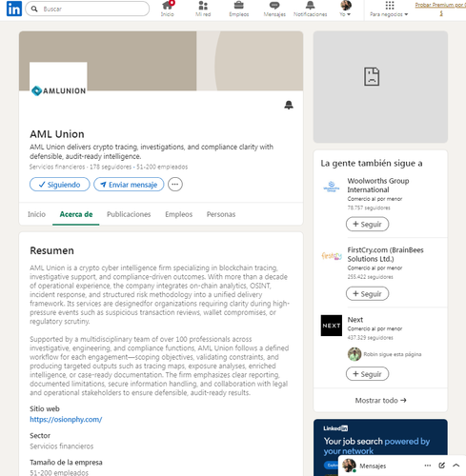Switch to the Publicaciones tab
The height and width of the screenshot is (476, 466).
129,214
